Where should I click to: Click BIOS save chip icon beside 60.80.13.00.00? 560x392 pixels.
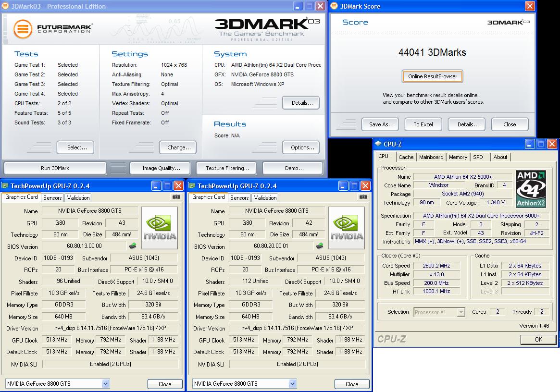click(133, 245)
